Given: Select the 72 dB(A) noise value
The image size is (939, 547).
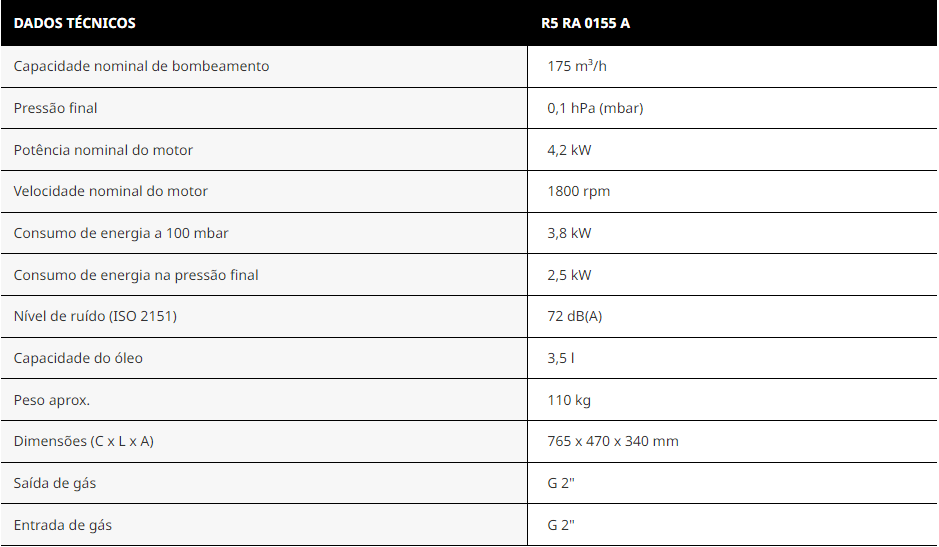Looking at the screenshot, I should pyautogui.click(x=574, y=316).
